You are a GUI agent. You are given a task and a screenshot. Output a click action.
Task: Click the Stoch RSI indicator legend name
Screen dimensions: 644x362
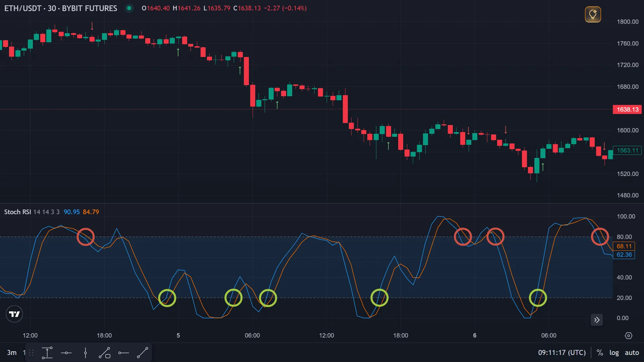pyautogui.click(x=17, y=212)
